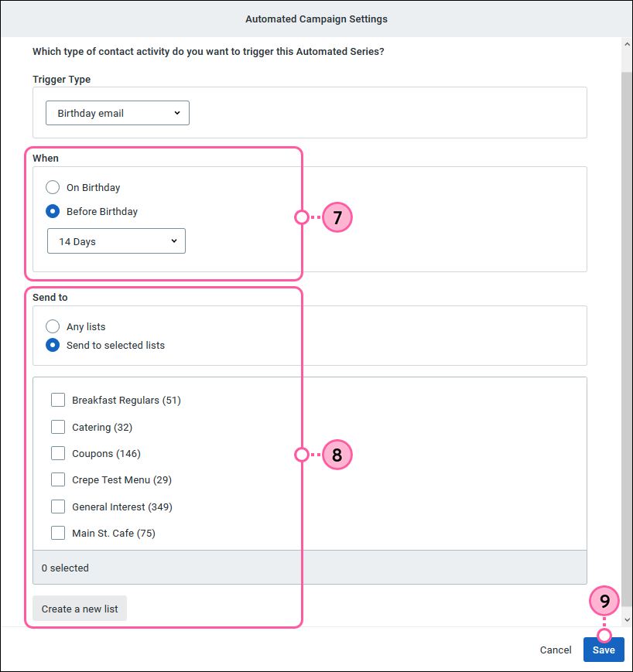This screenshot has width=633, height=672.
Task: Click Cancel to discard settings
Action: 556,650
